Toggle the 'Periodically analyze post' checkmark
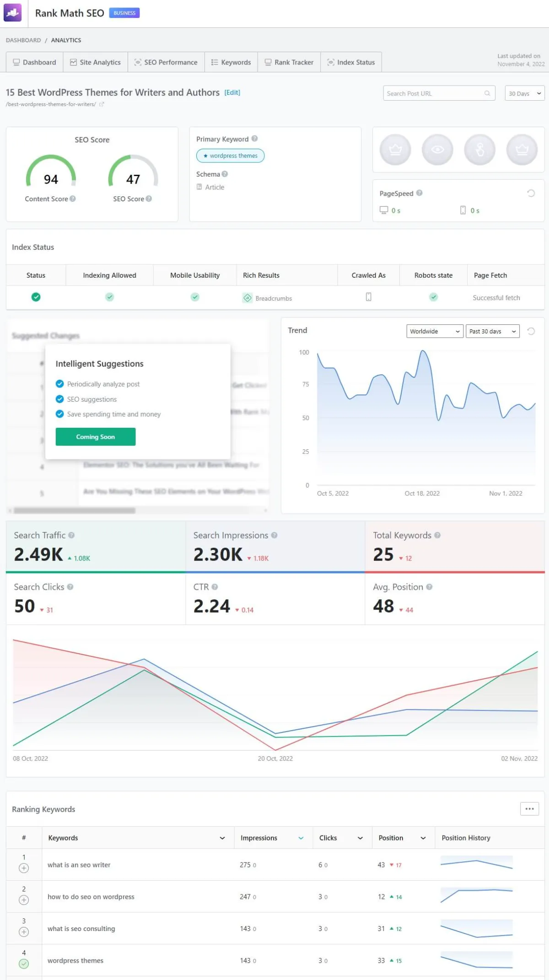 pos(59,384)
